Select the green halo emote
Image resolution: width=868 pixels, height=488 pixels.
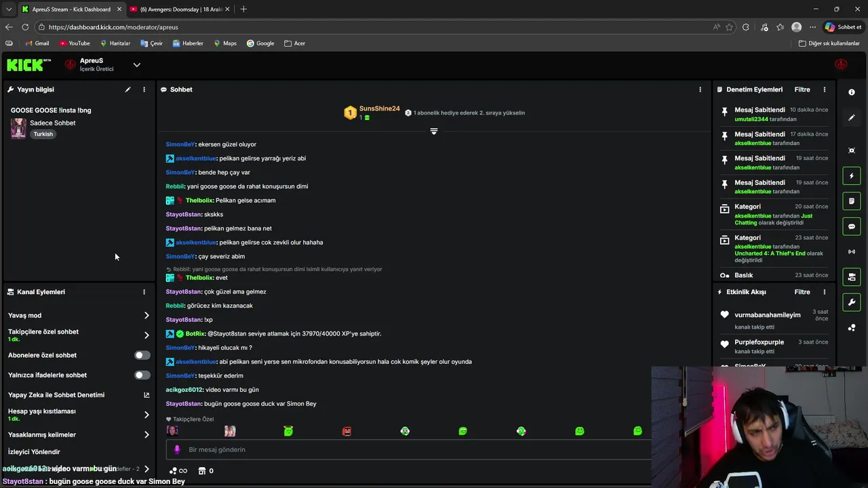pos(288,431)
